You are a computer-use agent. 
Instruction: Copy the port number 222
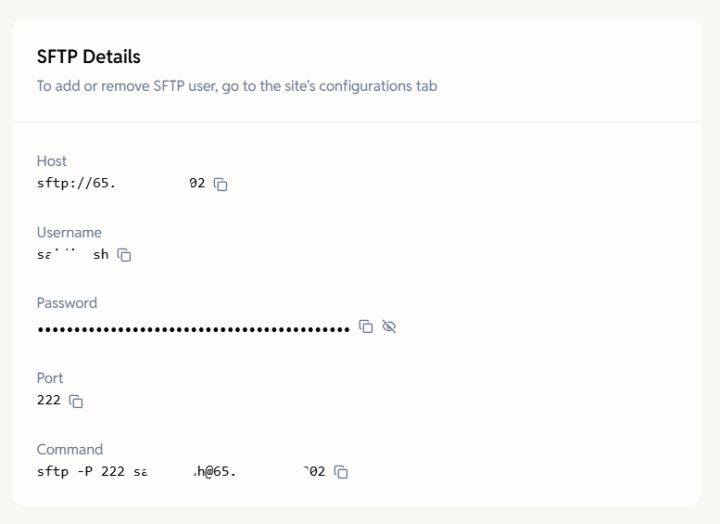(x=75, y=401)
